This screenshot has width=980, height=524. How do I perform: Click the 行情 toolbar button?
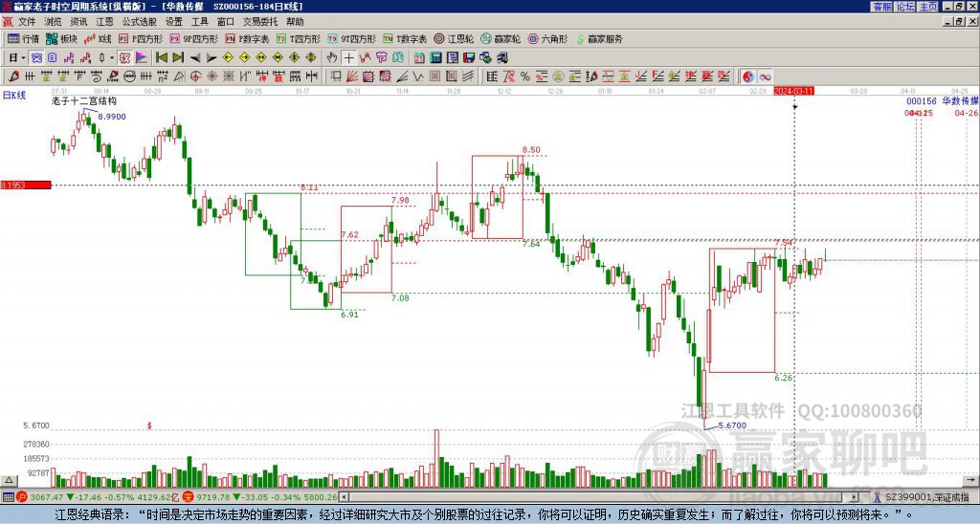(24, 38)
